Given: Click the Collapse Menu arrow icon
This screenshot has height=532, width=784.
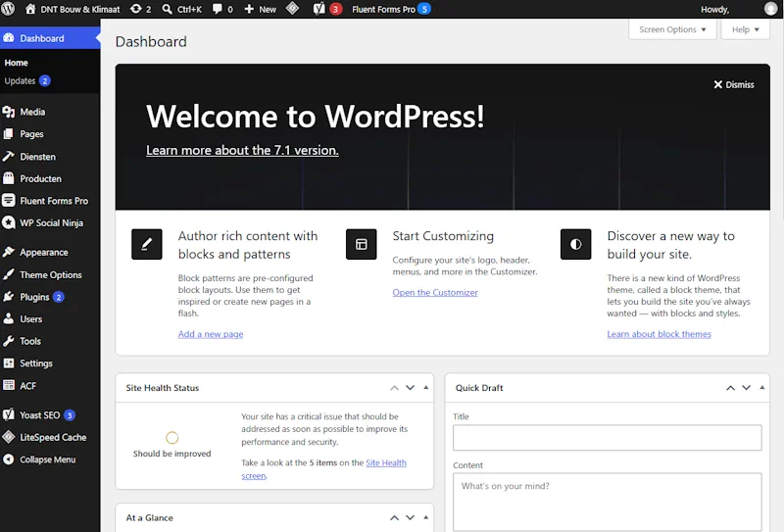Looking at the screenshot, I should [x=9, y=459].
